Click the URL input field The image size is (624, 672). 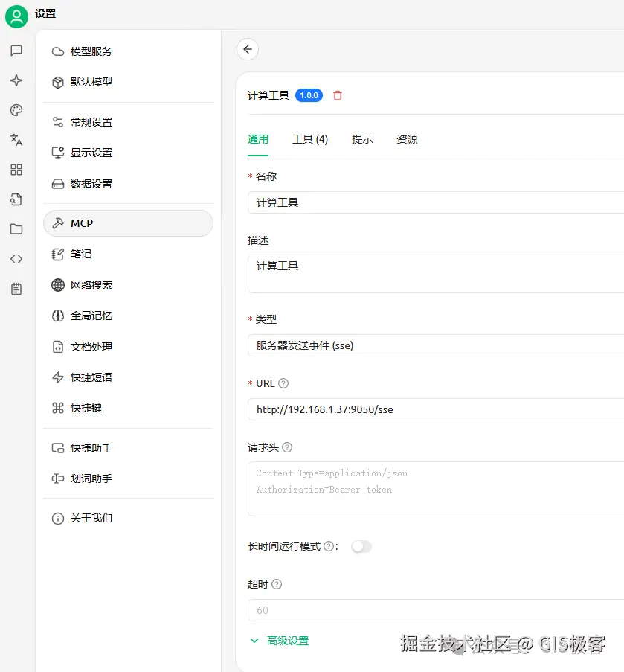(x=436, y=409)
